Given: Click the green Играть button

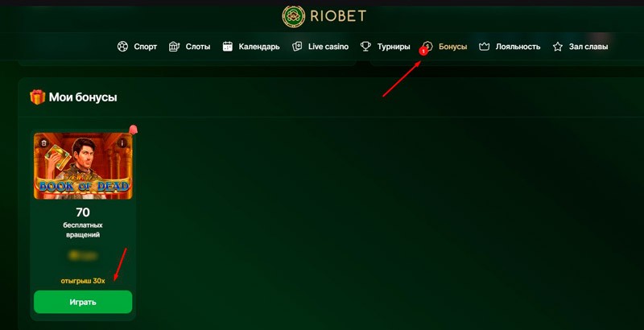Looking at the screenshot, I should (x=83, y=302).
